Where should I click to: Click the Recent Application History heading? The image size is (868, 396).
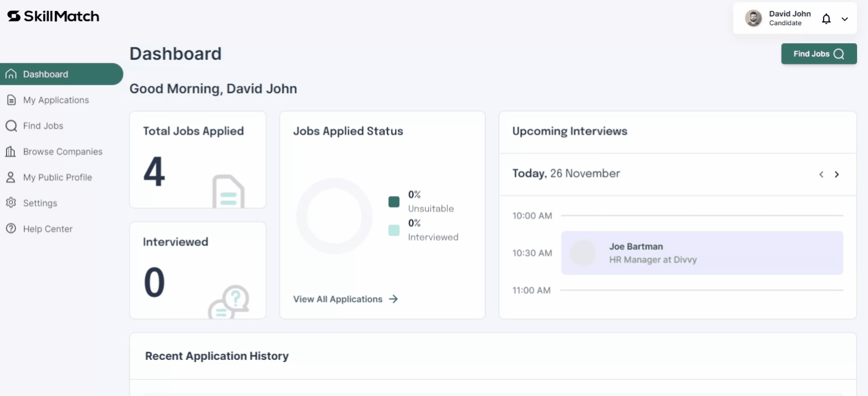217,356
